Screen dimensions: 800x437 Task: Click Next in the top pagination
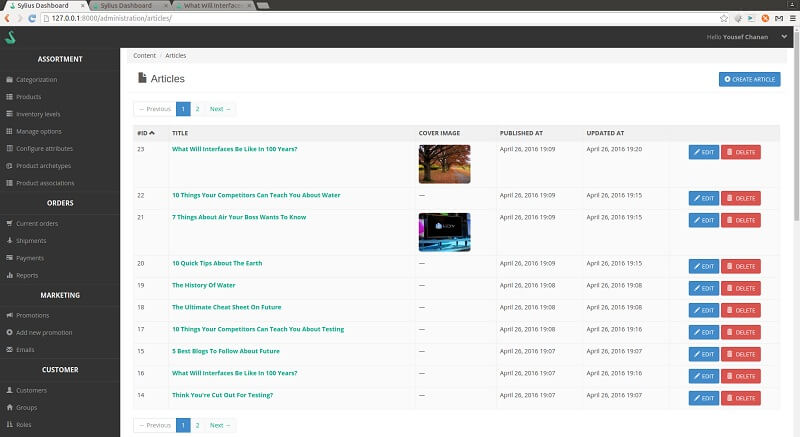(220, 109)
